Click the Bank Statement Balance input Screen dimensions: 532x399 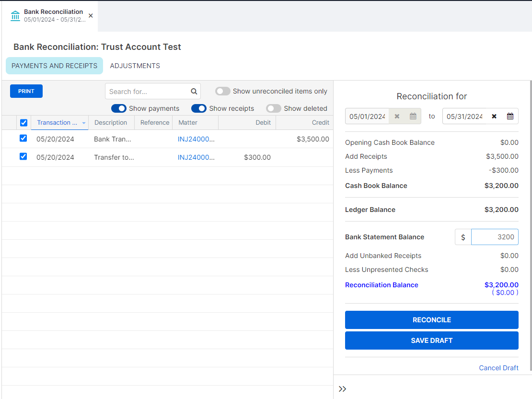[x=494, y=237]
